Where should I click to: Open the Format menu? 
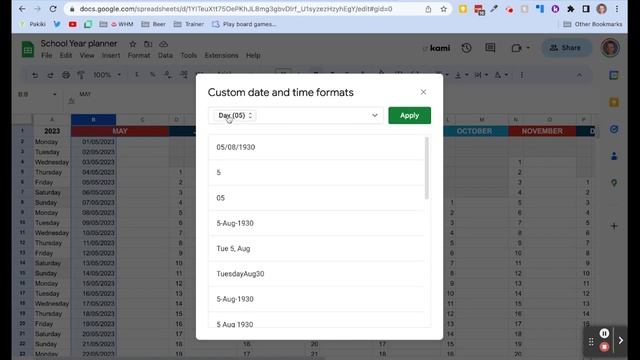coord(139,56)
